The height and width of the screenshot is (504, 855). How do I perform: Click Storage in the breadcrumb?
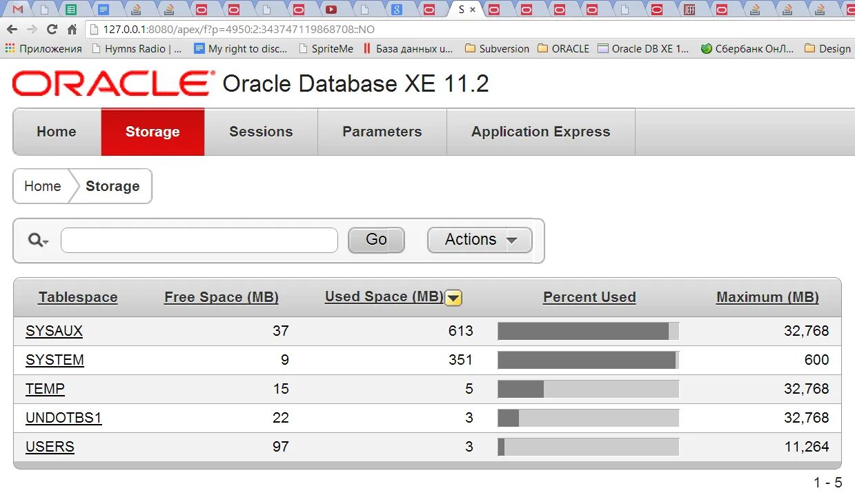112,186
